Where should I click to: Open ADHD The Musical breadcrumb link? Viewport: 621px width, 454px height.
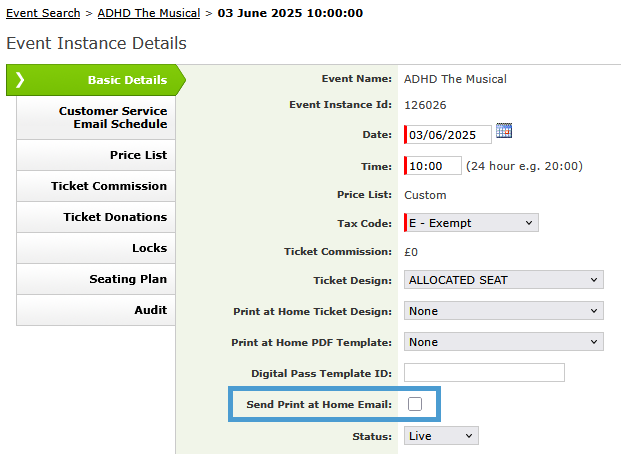click(x=149, y=13)
